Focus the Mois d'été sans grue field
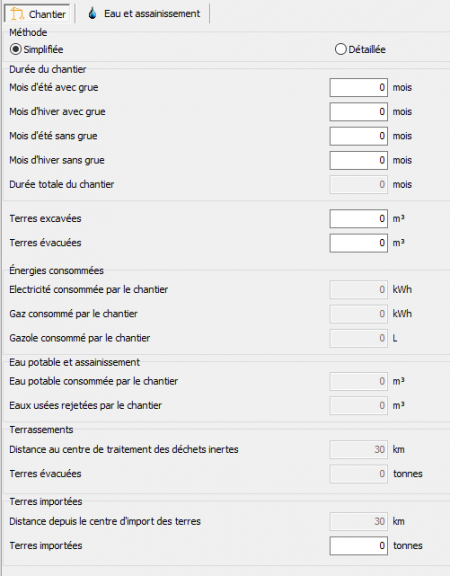 (359, 136)
